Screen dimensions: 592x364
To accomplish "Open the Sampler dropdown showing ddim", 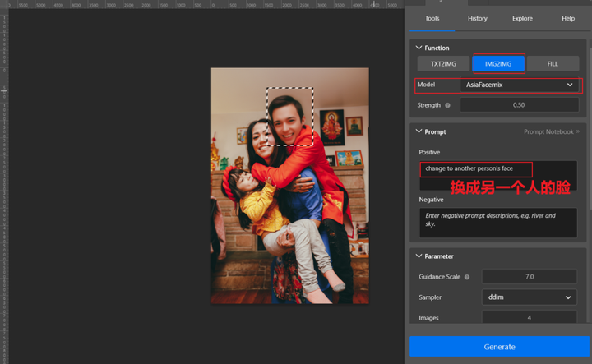I will click(530, 297).
